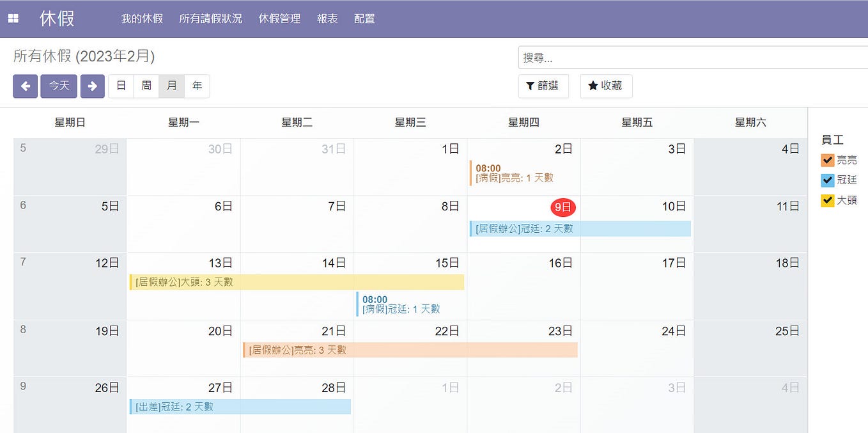This screenshot has height=433, width=868.
Task: Click the 今天 today button
Action: click(59, 86)
